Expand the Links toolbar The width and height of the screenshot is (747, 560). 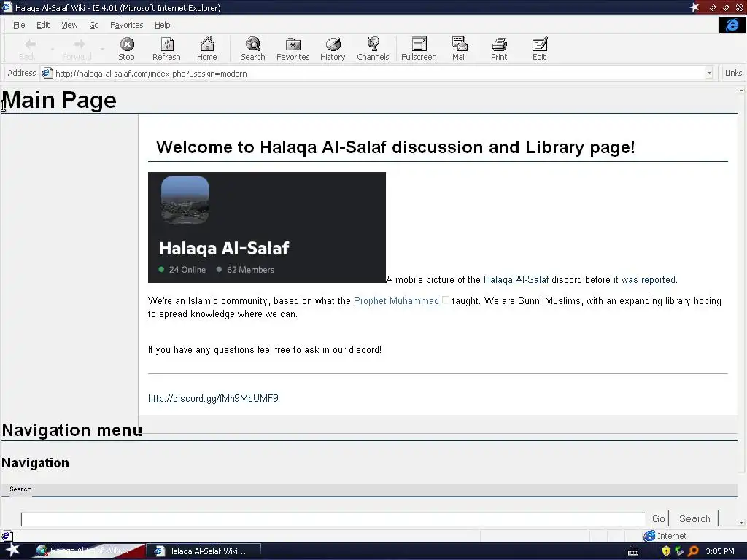tap(733, 73)
